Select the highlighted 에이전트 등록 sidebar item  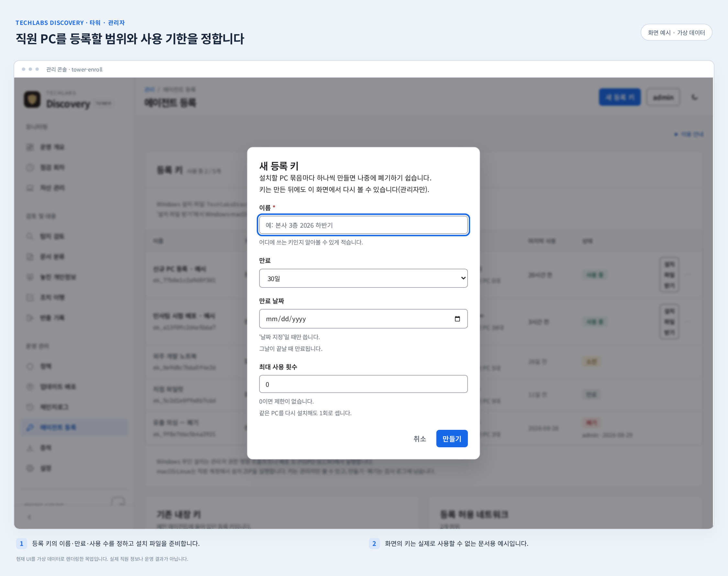click(x=74, y=427)
